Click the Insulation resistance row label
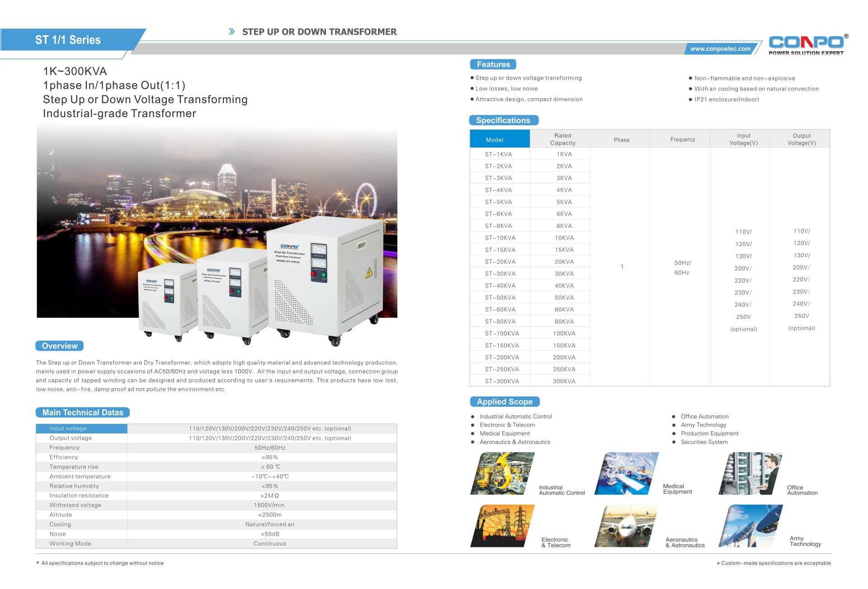 pyautogui.click(x=79, y=496)
